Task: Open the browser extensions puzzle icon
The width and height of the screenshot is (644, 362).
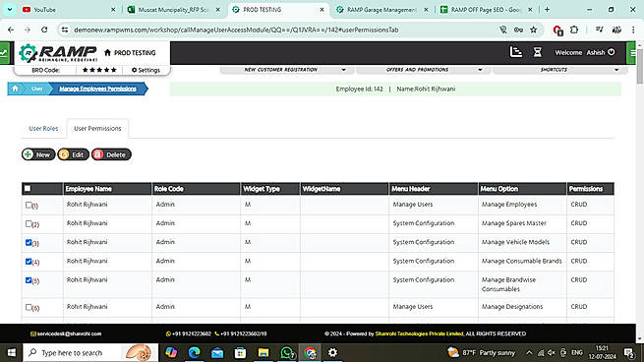Action: (574, 30)
